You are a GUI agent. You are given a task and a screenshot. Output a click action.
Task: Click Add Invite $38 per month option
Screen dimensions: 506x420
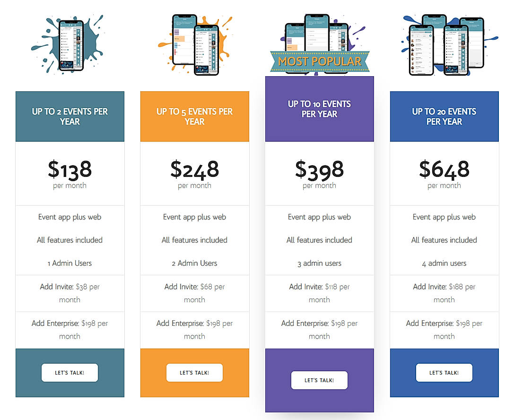tap(70, 293)
